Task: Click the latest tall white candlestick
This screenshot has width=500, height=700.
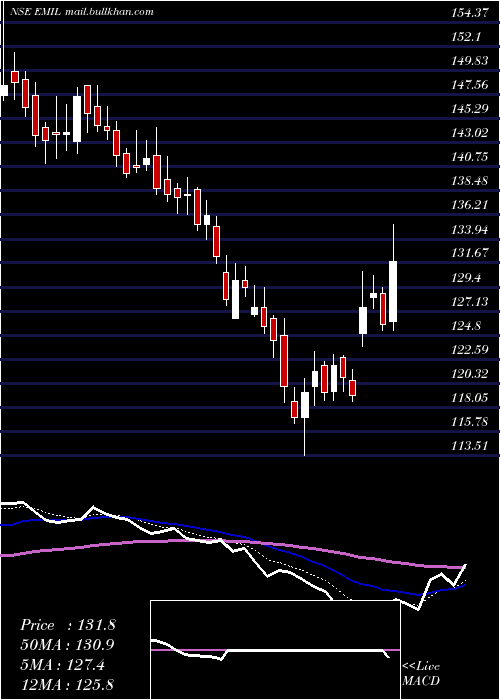Action: coord(393,291)
